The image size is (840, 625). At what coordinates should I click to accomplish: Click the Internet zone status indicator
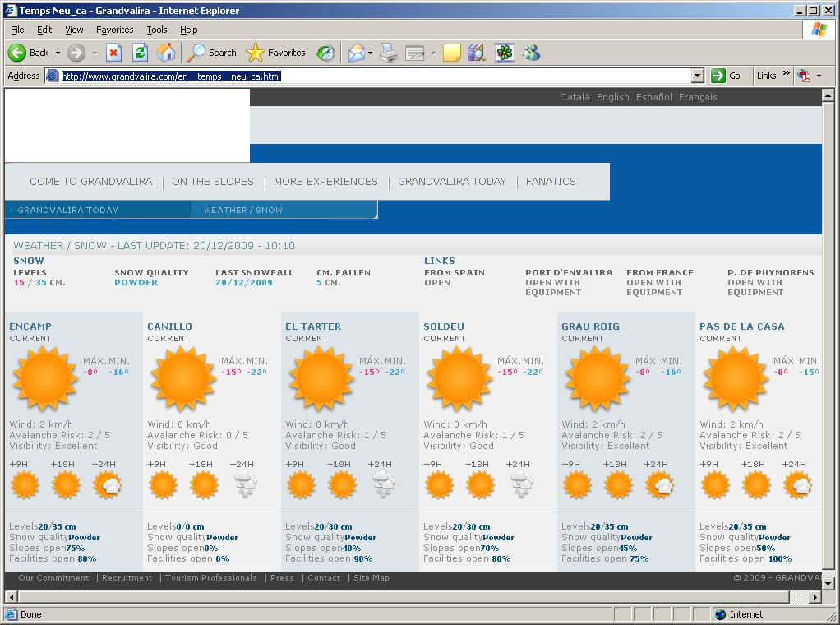coord(739,614)
